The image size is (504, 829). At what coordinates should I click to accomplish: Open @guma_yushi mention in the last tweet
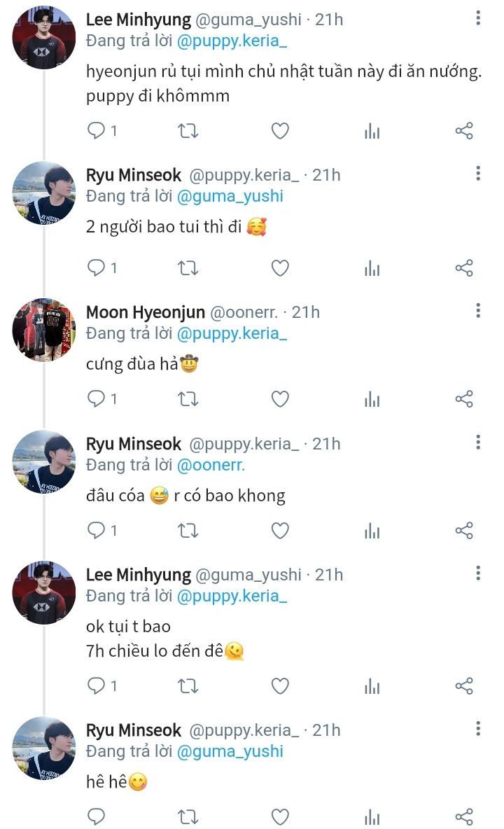[230, 751]
